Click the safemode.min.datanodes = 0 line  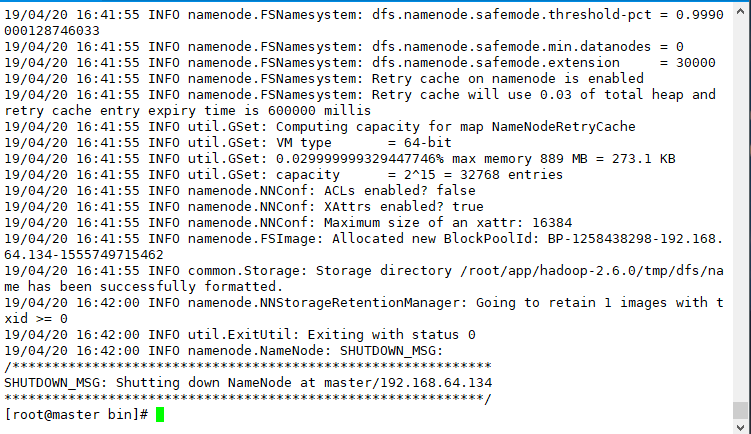[x=344, y=46]
